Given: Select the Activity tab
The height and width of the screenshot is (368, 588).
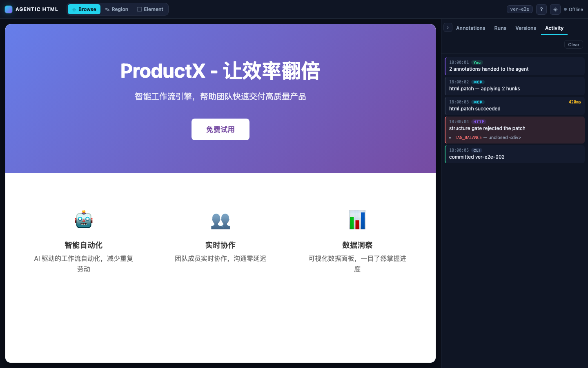Looking at the screenshot, I should point(554,28).
